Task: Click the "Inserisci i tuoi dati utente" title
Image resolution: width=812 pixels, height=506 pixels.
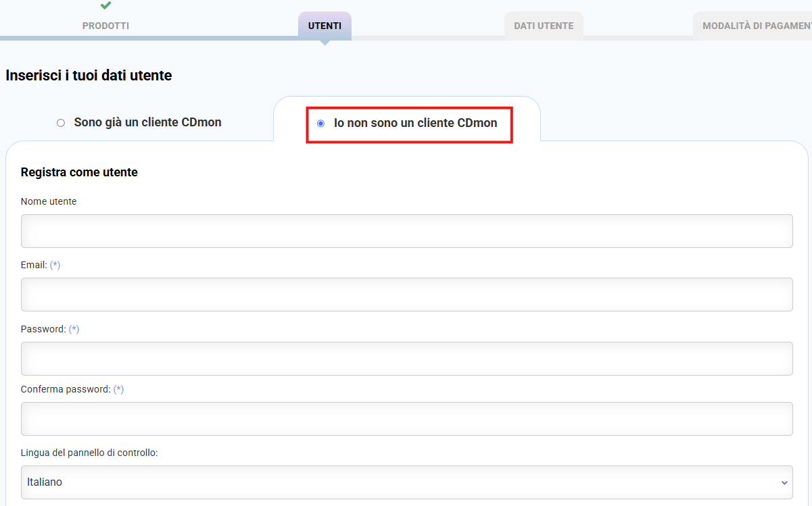Action: click(89, 76)
